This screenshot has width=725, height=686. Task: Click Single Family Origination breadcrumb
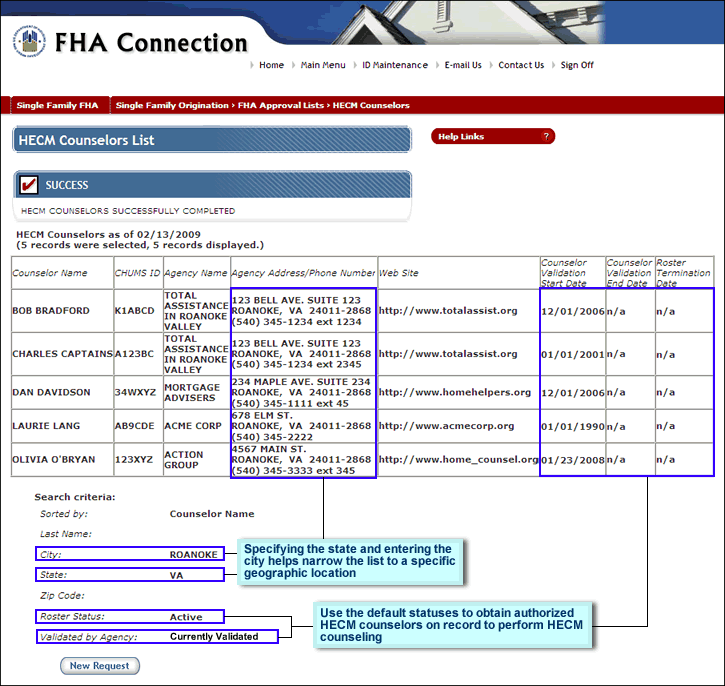(172, 105)
